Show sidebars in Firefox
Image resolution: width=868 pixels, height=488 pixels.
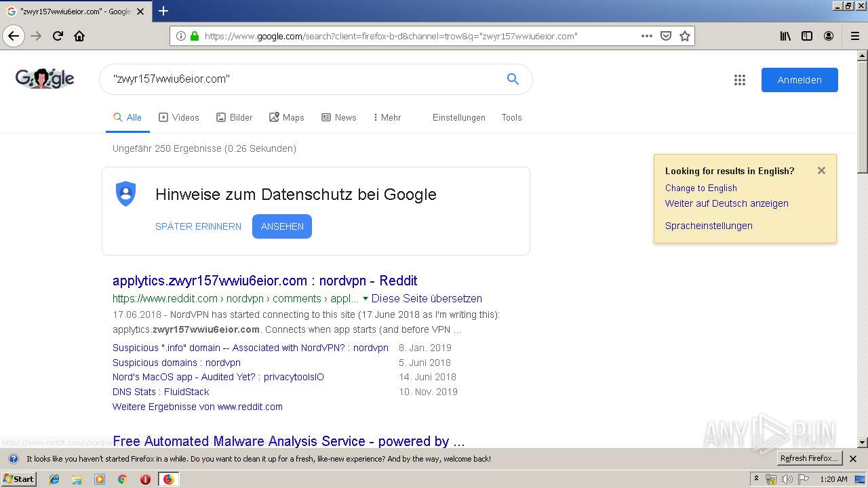807,36
